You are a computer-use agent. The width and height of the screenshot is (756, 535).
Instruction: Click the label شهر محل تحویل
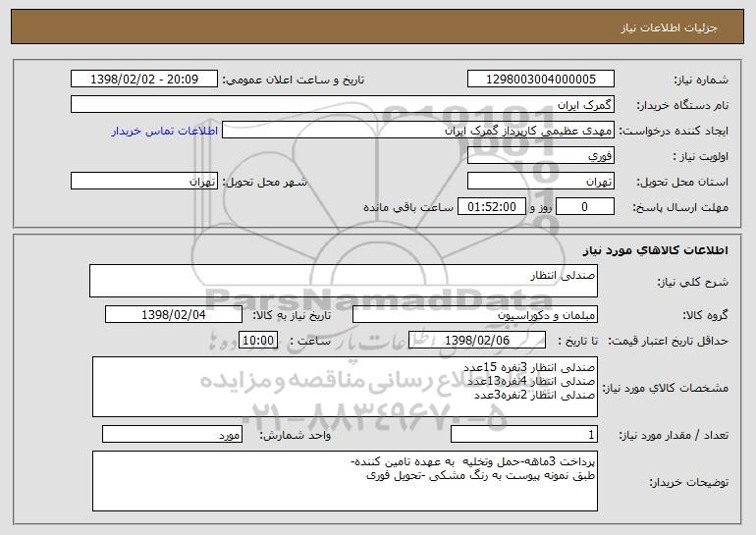(264, 182)
